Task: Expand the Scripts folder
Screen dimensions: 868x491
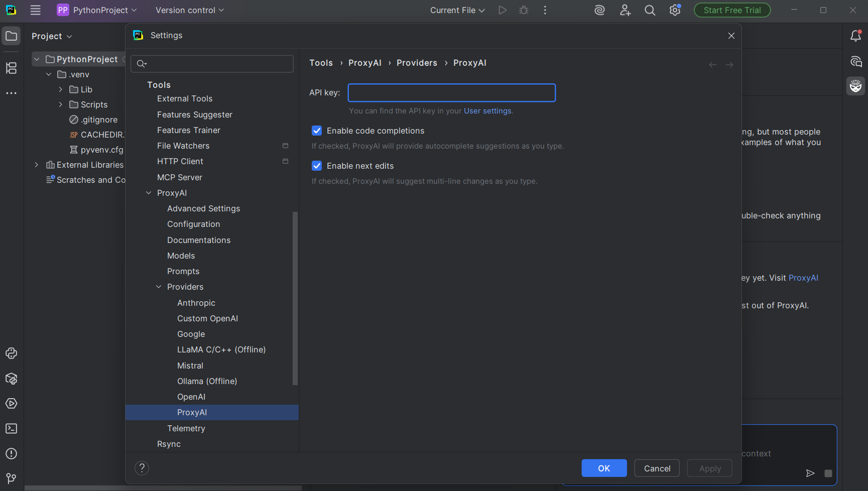Action: (61, 104)
